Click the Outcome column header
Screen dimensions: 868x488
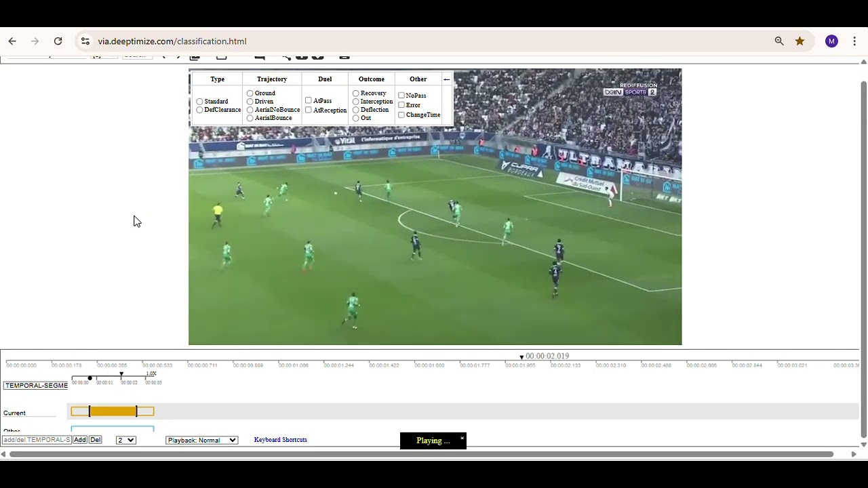[371, 79]
